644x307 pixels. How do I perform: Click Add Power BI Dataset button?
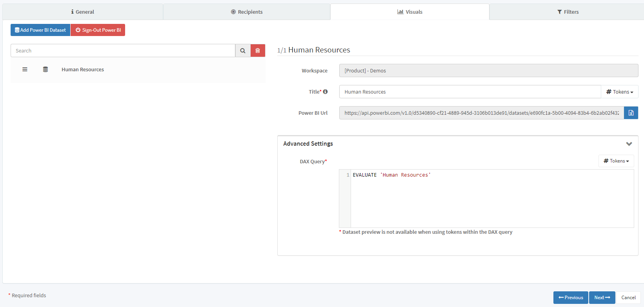click(x=40, y=30)
